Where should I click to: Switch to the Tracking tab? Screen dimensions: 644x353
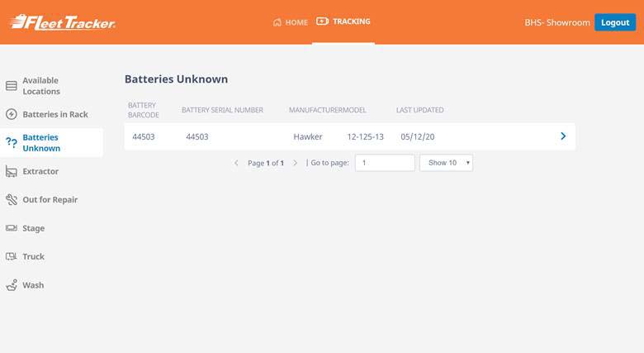tap(344, 21)
